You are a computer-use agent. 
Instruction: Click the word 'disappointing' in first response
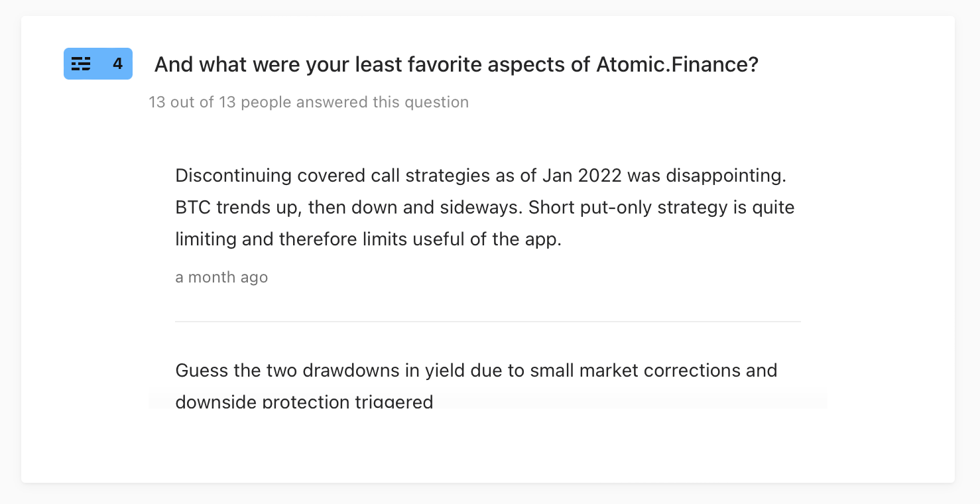tap(725, 176)
